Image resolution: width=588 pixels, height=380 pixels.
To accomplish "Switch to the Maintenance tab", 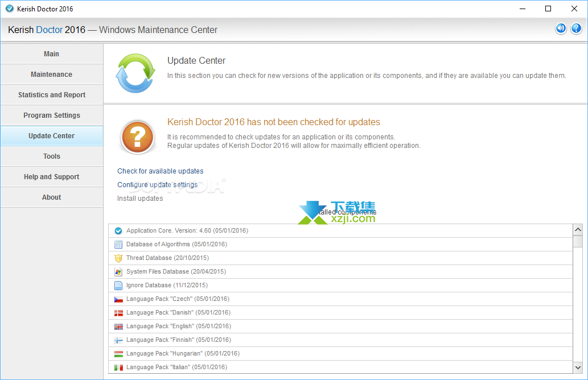I will [52, 75].
